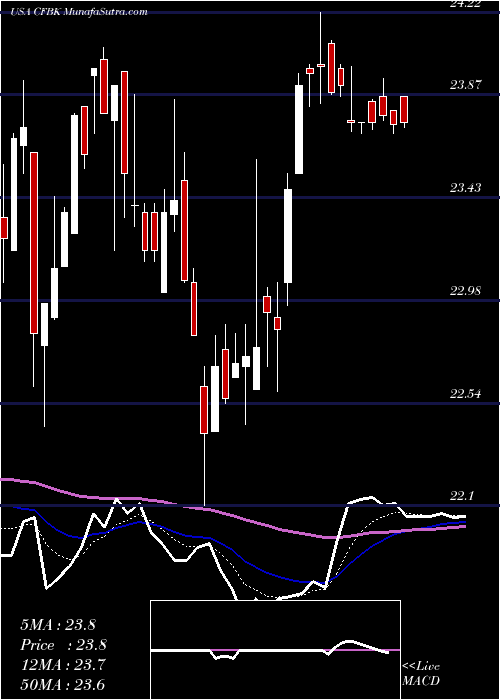Click the 22.98 price axis label

(x=467, y=291)
